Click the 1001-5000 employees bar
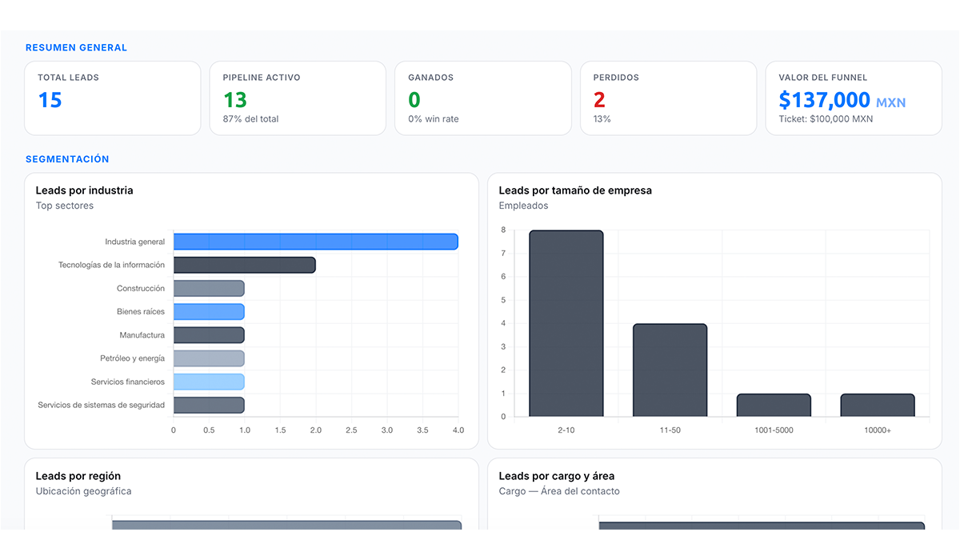This screenshot has height=560, width=960. click(774, 405)
